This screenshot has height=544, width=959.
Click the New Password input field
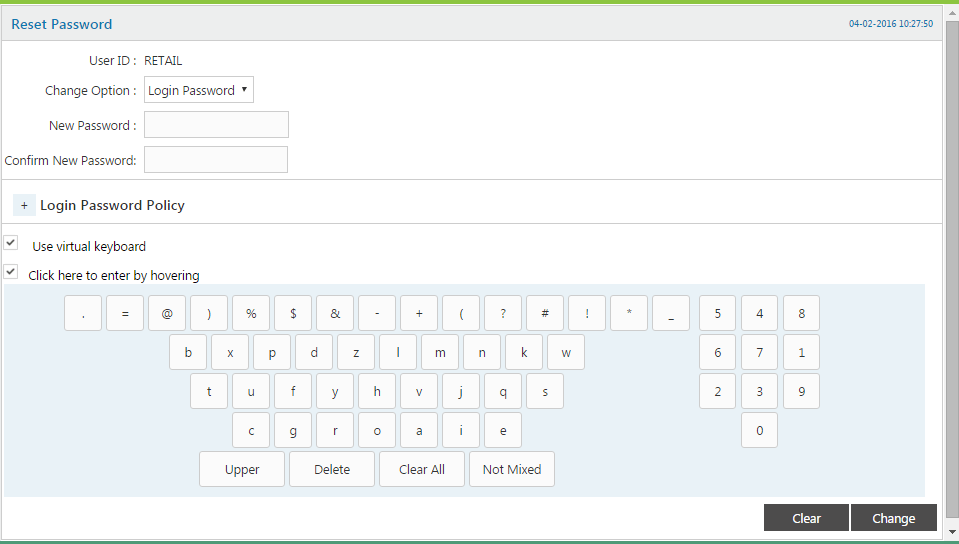click(x=216, y=125)
